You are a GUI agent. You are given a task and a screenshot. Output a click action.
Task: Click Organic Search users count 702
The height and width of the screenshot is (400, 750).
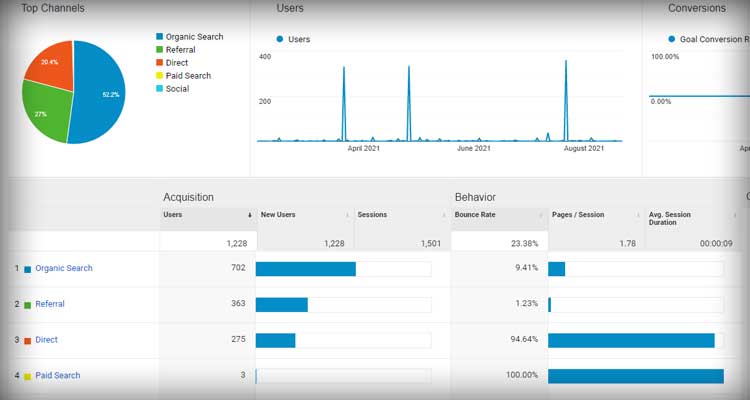click(238, 267)
